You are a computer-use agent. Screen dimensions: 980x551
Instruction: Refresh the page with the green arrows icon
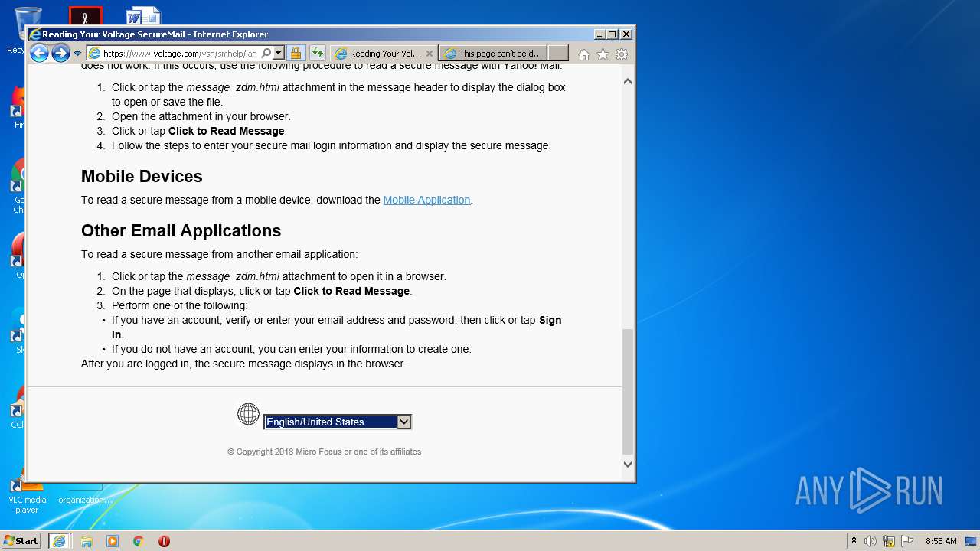(x=317, y=54)
